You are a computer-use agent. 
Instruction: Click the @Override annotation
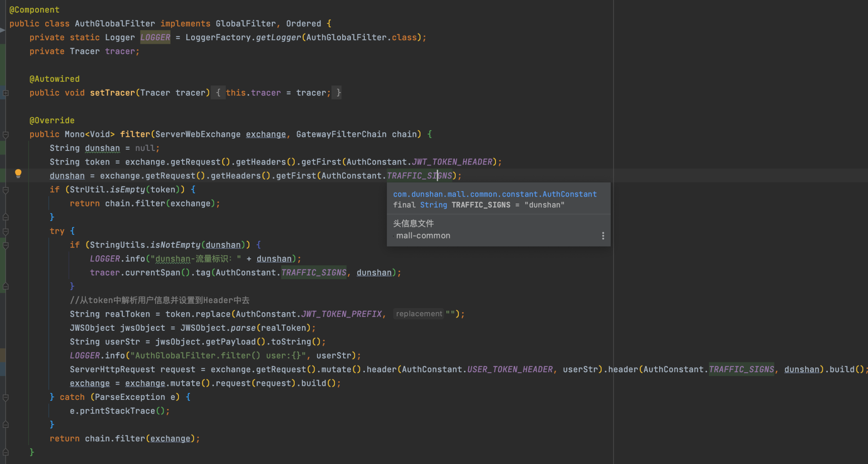(52, 121)
